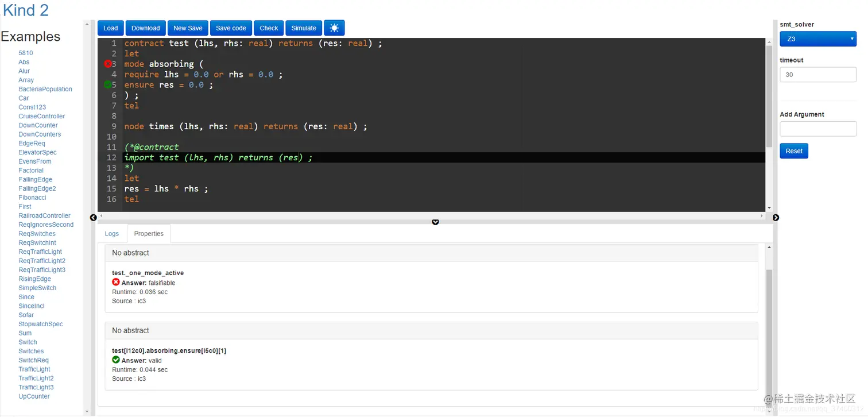Screen dimensions: 868x417
Task: Open the FallingEdge2 example
Action: tap(37, 188)
